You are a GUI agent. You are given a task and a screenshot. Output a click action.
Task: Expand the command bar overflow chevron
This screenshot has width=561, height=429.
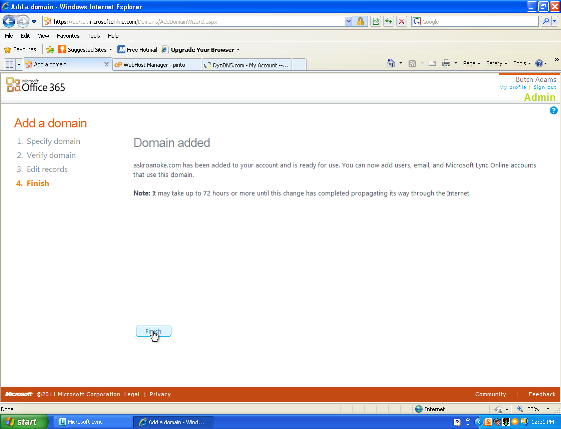[557, 60]
